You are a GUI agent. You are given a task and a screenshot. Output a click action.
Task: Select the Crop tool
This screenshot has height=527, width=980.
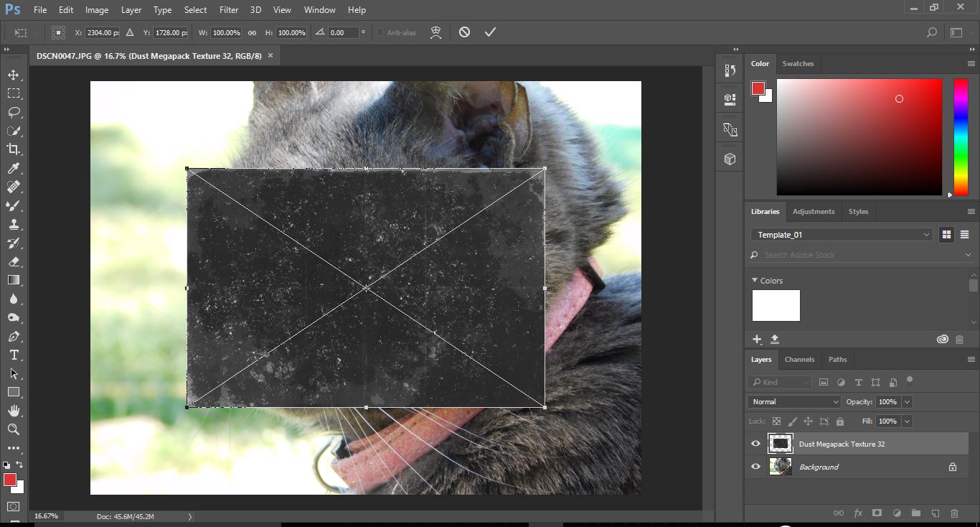pyautogui.click(x=14, y=149)
